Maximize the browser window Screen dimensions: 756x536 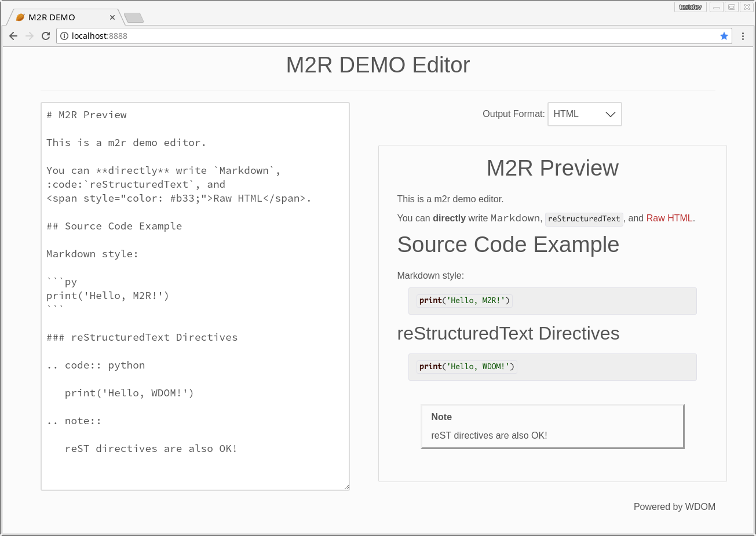pyautogui.click(x=732, y=7)
